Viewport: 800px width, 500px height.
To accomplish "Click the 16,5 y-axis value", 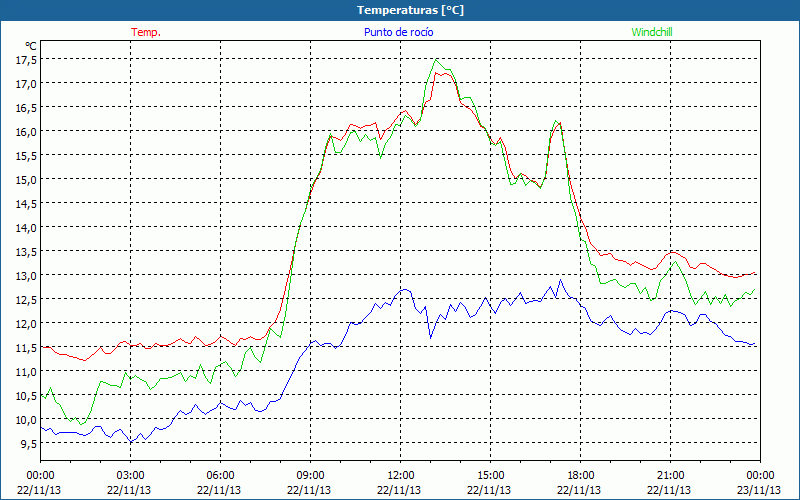I will [27, 108].
